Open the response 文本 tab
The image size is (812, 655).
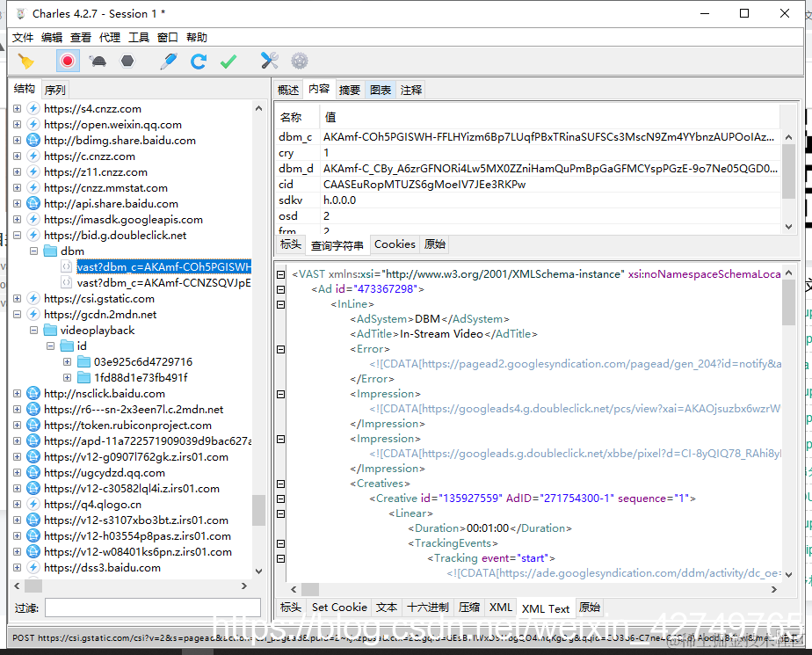(x=387, y=608)
